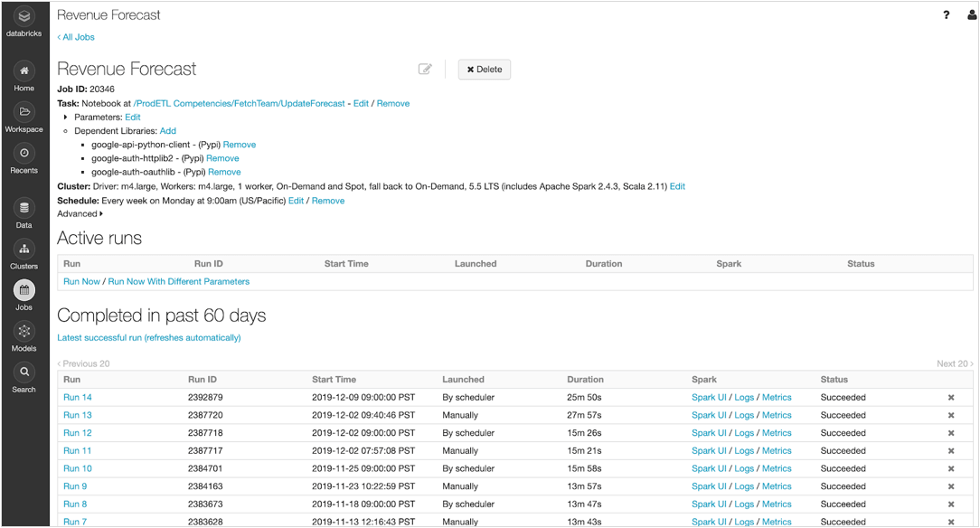980x528 pixels.
Task: Go to Next 20 runs page
Action: coord(954,363)
